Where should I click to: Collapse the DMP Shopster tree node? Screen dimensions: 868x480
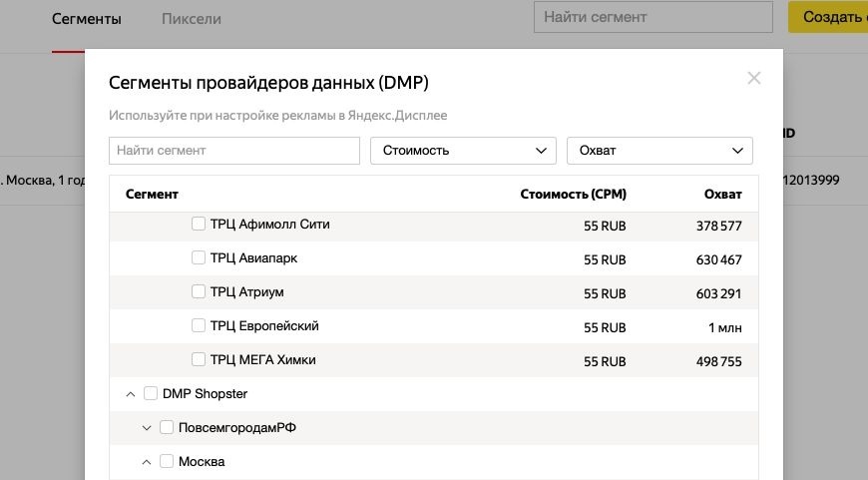[x=131, y=394]
